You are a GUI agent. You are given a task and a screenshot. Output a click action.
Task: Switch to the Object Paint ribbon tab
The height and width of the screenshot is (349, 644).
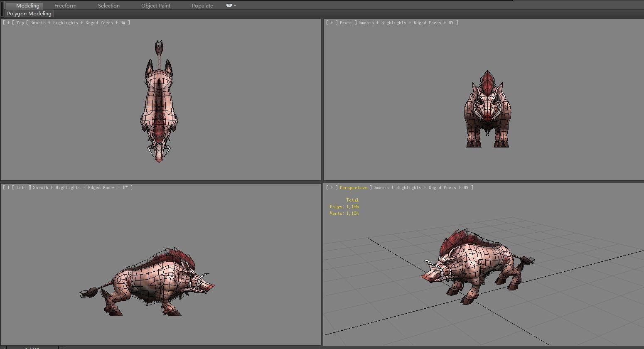[156, 5]
